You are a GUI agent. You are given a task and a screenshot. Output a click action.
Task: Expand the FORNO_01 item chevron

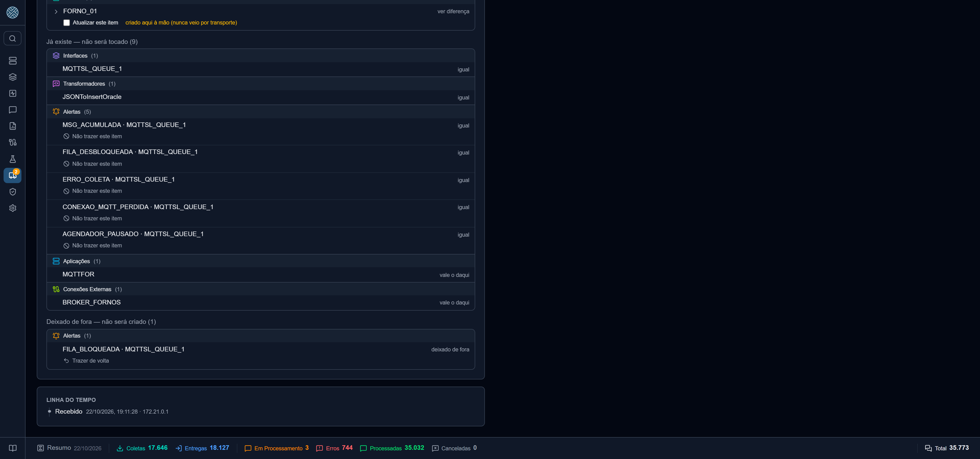click(x=56, y=12)
